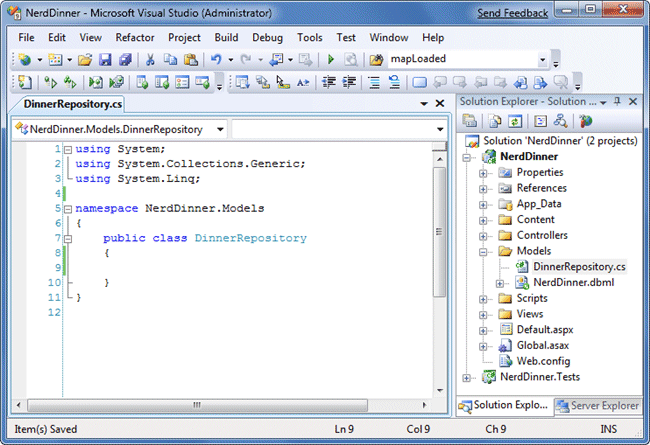Click View Code icon in Solution Explorer toolbar

pyautogui.click(x=540, y=121)
